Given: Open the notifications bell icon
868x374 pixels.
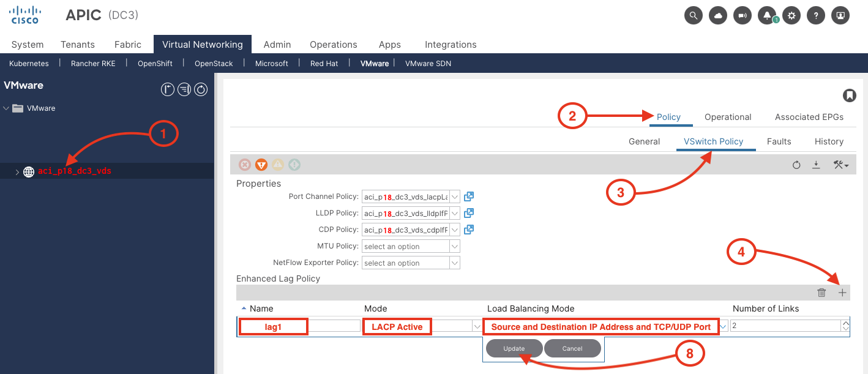Looking at the screenshot, I should point(766,16).
